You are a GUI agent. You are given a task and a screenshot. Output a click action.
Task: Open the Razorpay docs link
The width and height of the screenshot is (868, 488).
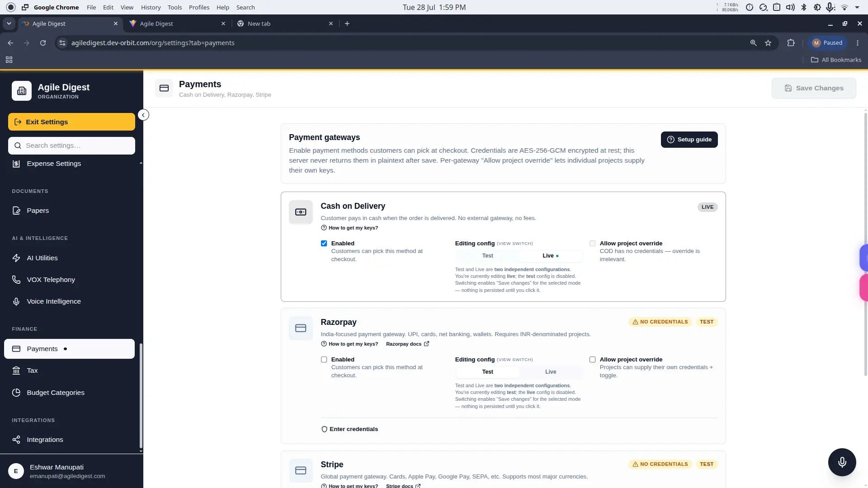coord(407,344)
